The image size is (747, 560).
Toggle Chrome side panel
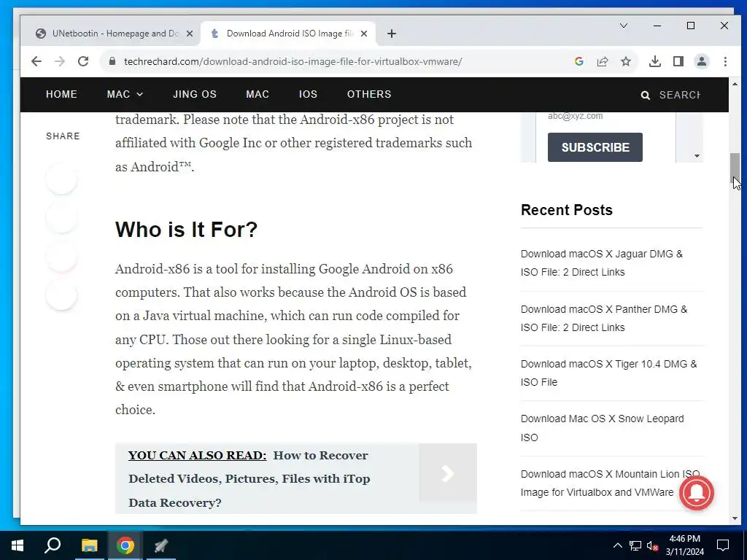(678, 61)
